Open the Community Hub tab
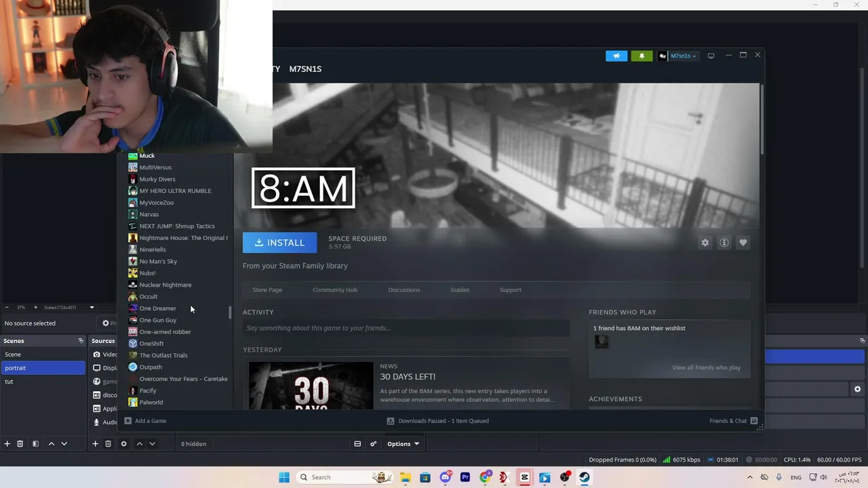 click(335, 290)
